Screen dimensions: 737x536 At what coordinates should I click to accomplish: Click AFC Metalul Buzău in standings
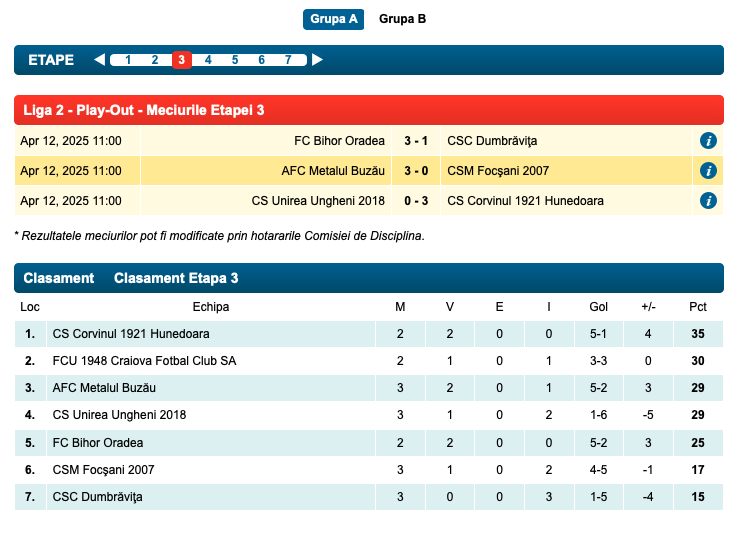pos(104,388)
